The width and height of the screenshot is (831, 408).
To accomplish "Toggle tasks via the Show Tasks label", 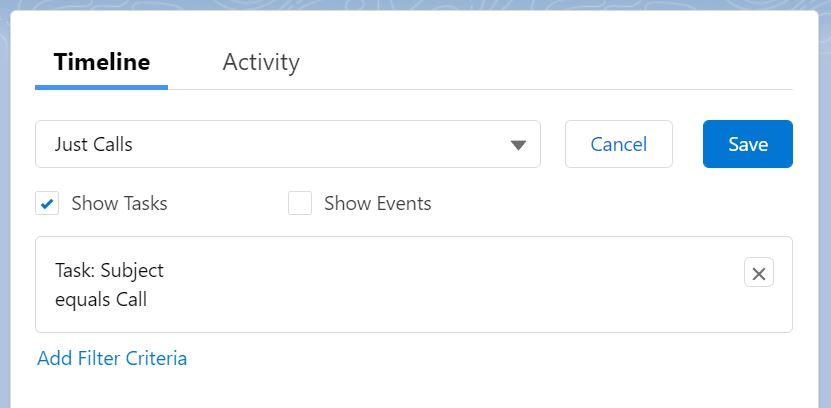I will tap(119, 203).
